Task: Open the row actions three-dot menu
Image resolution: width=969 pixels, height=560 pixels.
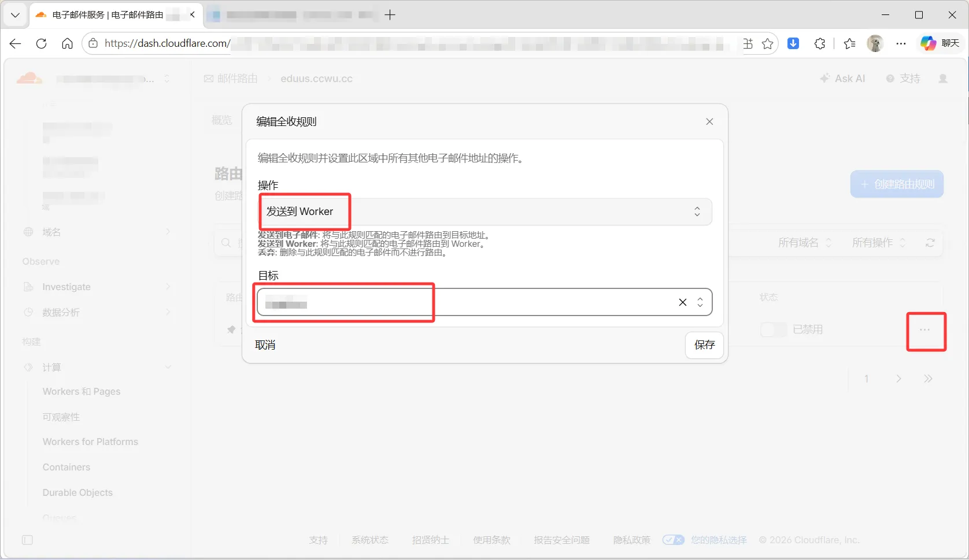Action: pos(925,329)
